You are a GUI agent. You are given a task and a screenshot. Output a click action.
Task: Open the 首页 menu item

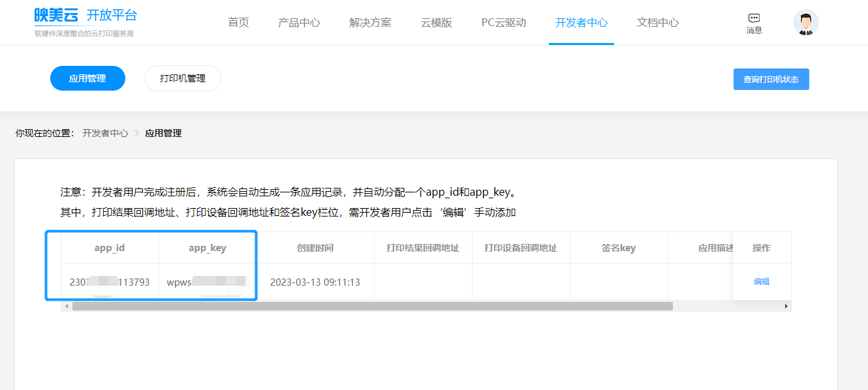[x=238, y=23]
